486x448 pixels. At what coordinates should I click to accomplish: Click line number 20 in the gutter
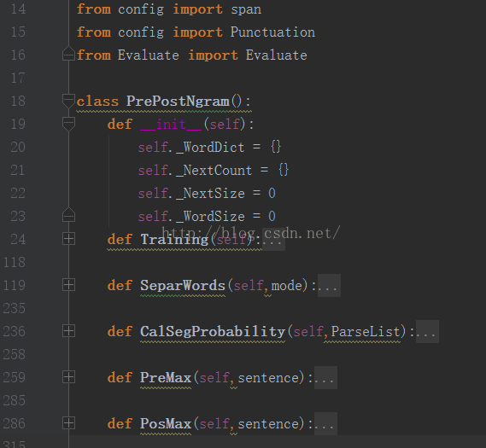[x=18, y=147]
